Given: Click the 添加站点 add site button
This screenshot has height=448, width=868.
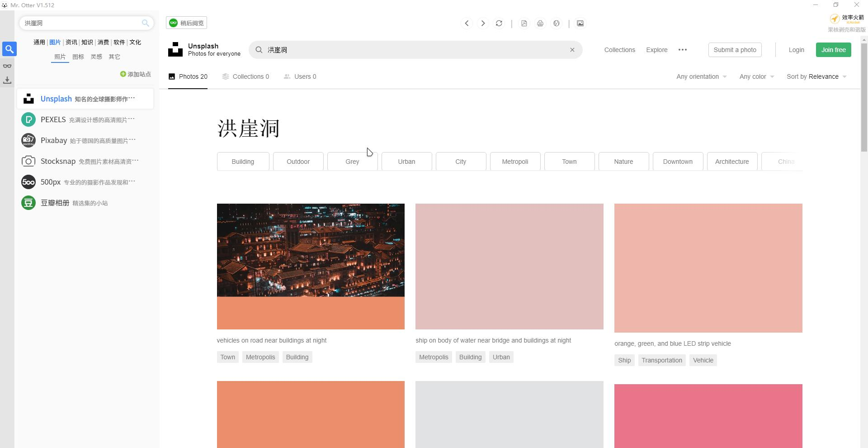Looking at the screenshot, I should point(136,74).
